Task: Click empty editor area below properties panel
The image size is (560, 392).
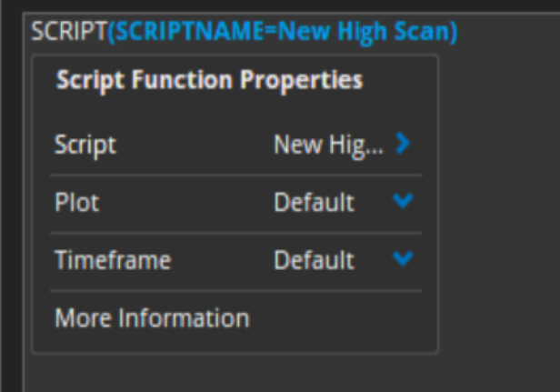Action: pyautogui.click(x=250, y=374)
